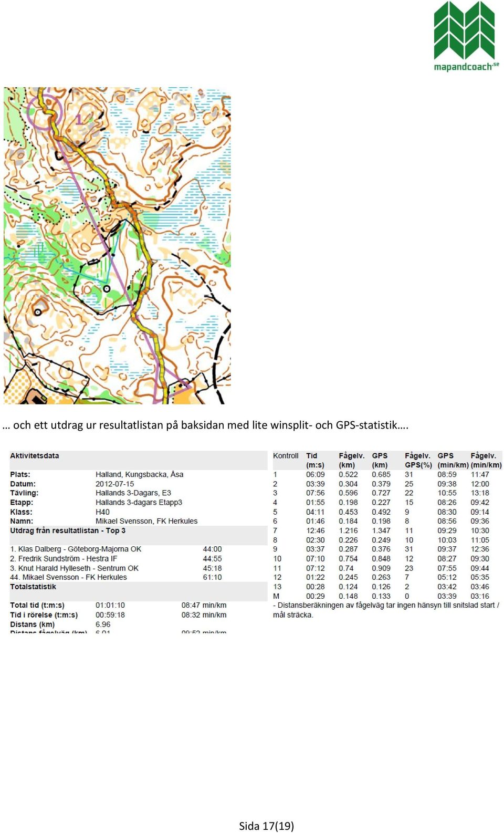Select control 6 split time '01:46'

coord(316,521)
